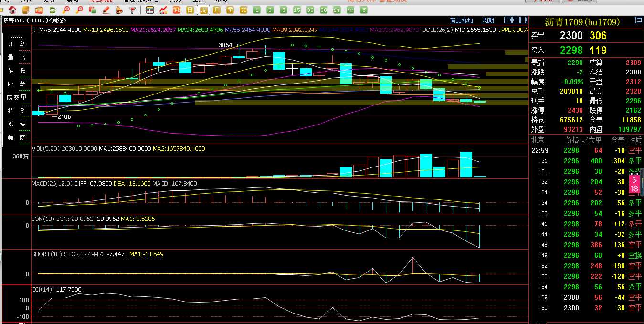Select weekly (周) K-line period button
This screenshot has width=644, height=324.
(203, 10)
